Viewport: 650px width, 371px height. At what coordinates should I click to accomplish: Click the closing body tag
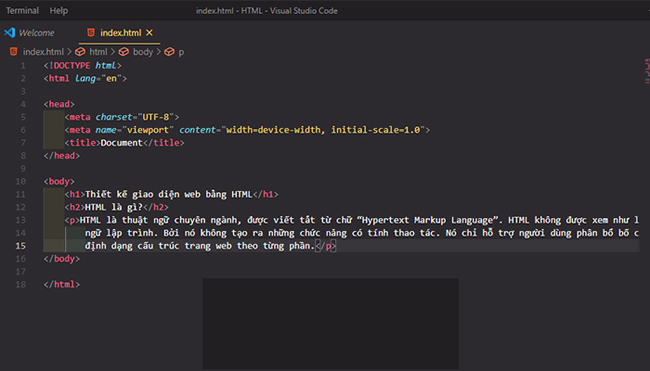tap(62, 259)
